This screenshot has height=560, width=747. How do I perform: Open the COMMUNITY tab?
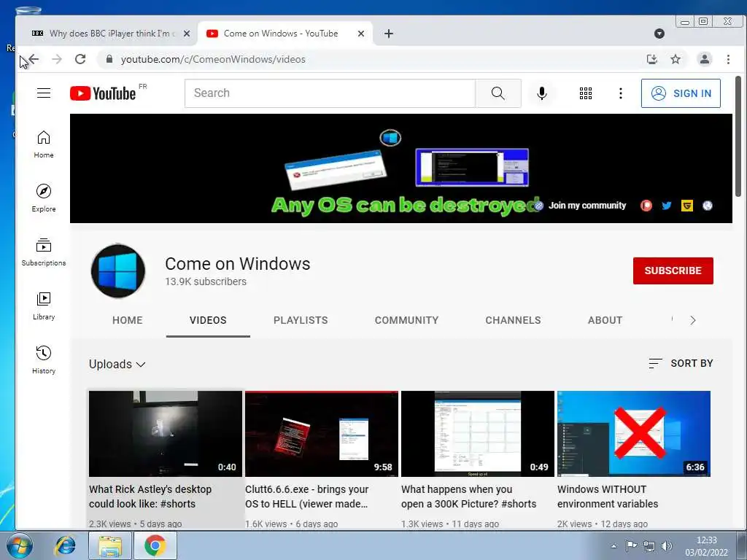click(406, 320)
